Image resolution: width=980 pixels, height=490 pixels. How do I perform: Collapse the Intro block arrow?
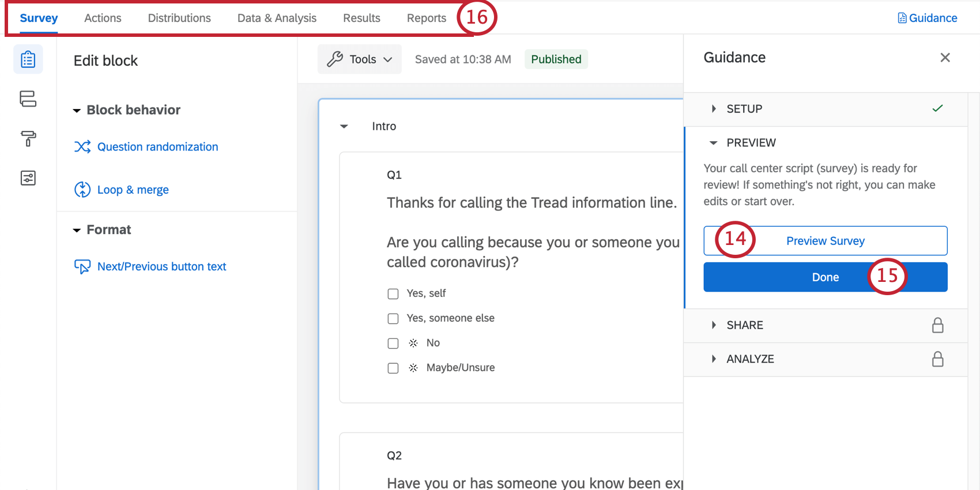click(x=344, y=126)
